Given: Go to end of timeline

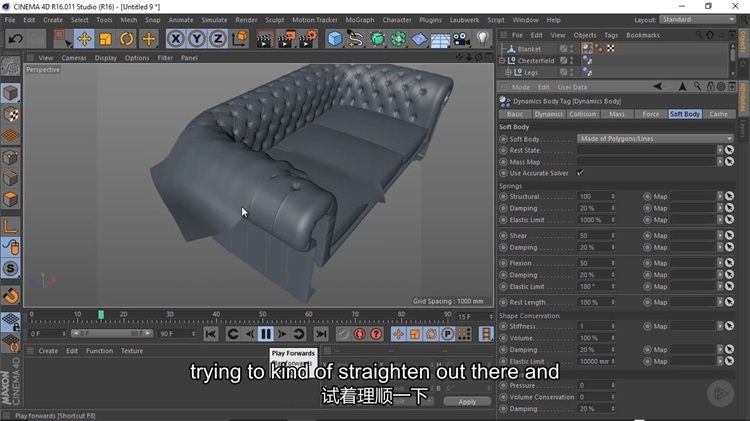Looking at the screenshot, I should (x=321, y=333).
